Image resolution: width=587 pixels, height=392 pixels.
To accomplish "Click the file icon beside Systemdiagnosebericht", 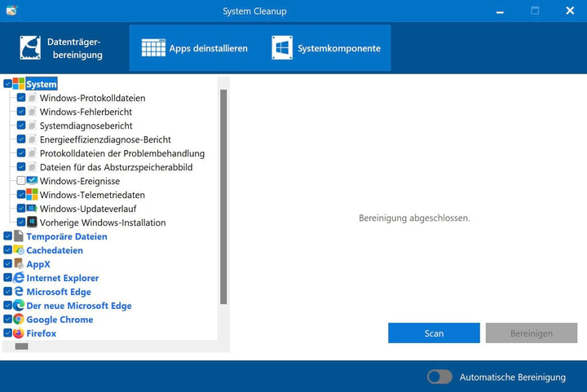I will (x=33, y=126).
